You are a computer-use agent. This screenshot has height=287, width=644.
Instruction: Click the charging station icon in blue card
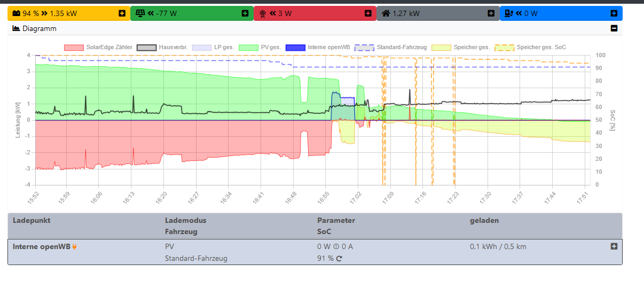point(510,13)
